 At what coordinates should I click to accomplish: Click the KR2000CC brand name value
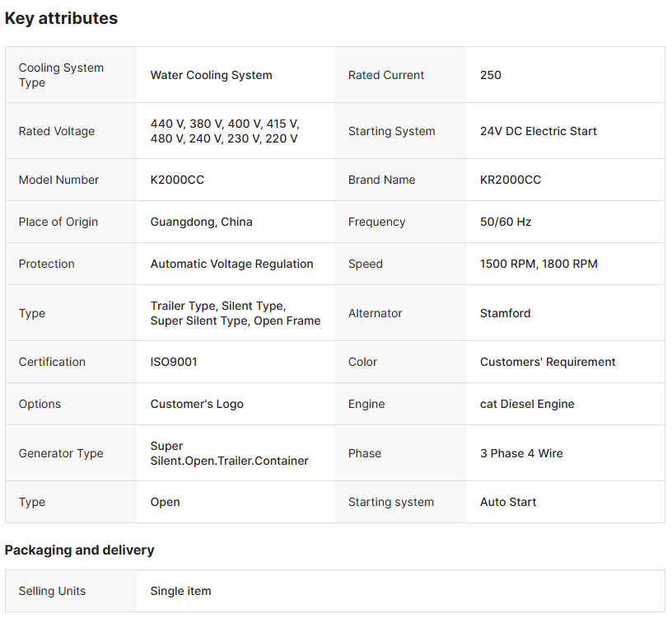click(511, 180)
